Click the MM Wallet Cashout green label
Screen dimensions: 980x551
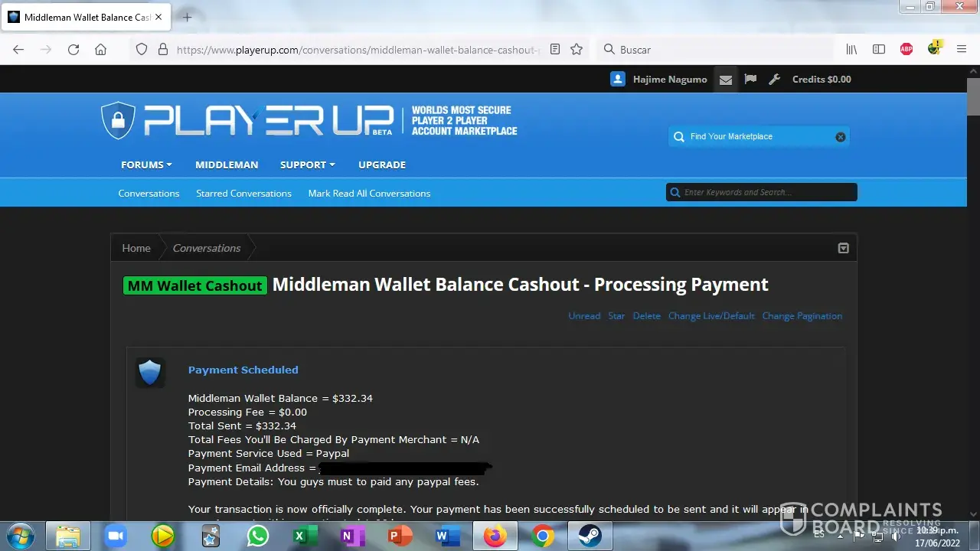195,285
